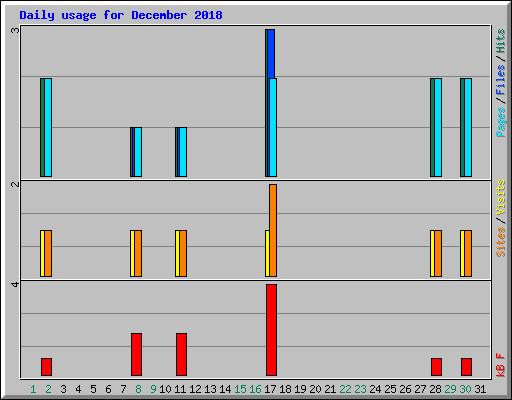Click the cyan Pages bar on day 8
This screenshot has width=512, height=400.
point(138,152)
